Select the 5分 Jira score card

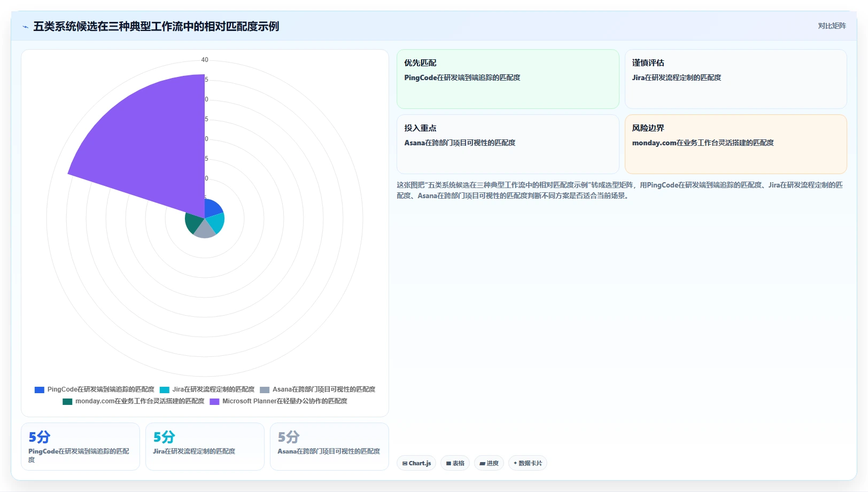tap(205, 447)
